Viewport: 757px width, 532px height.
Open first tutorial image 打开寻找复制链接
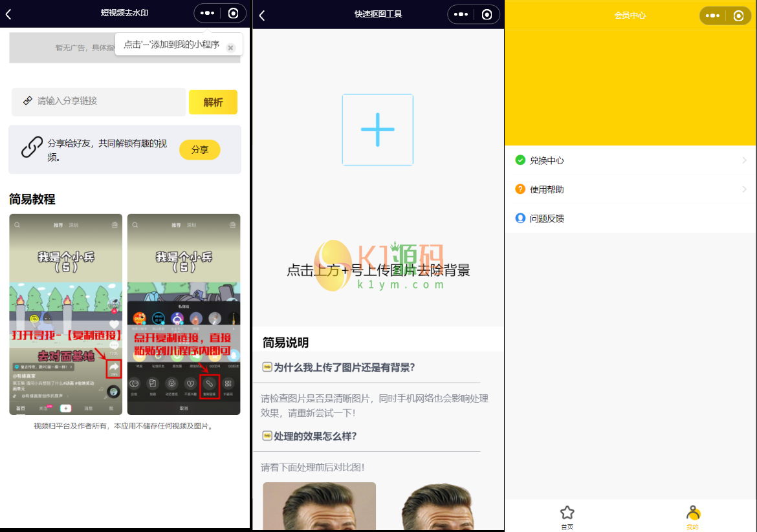[65, 314]
